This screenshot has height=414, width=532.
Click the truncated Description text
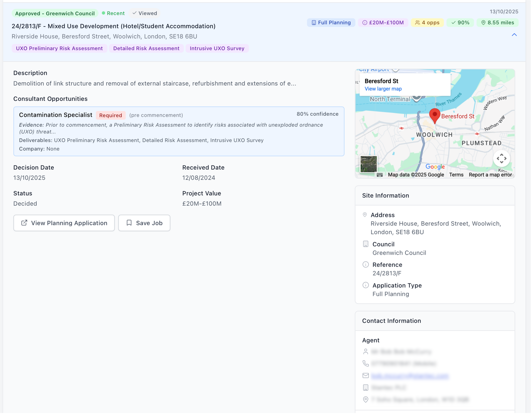[155, 84]
